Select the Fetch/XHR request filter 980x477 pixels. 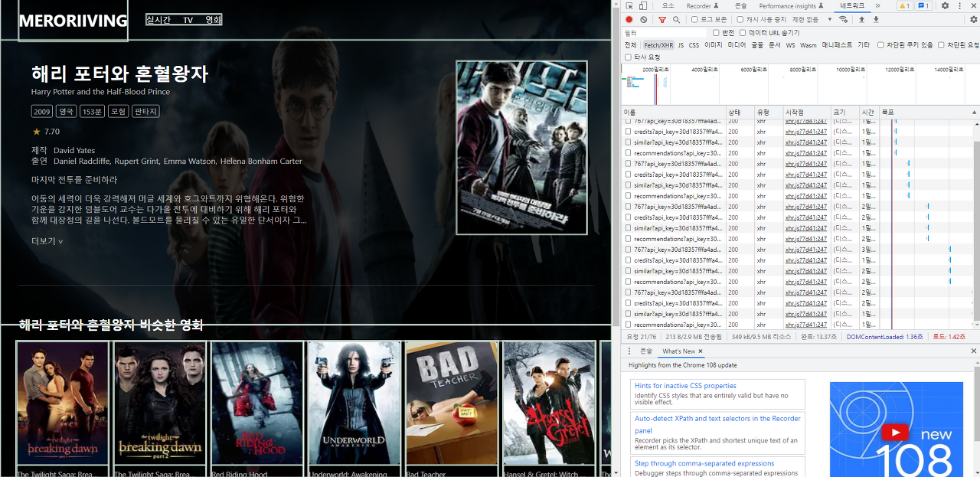[658, 45]
